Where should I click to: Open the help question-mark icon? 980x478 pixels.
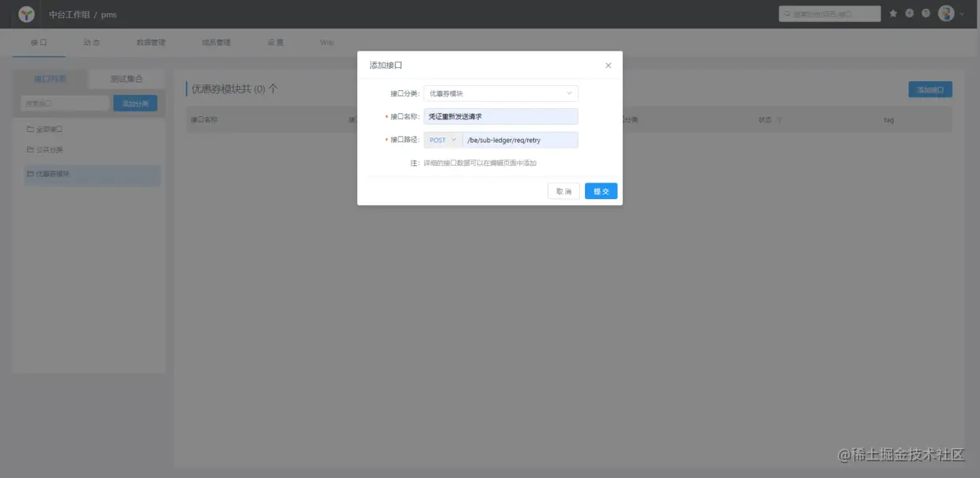pos(926,13)
